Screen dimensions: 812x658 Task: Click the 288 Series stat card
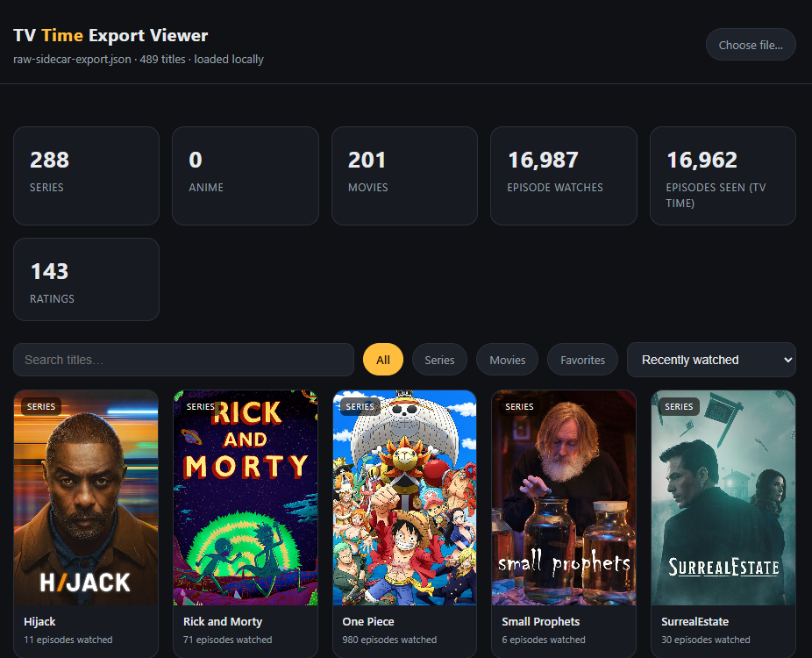pyautogui.click(x=87, y=175)
